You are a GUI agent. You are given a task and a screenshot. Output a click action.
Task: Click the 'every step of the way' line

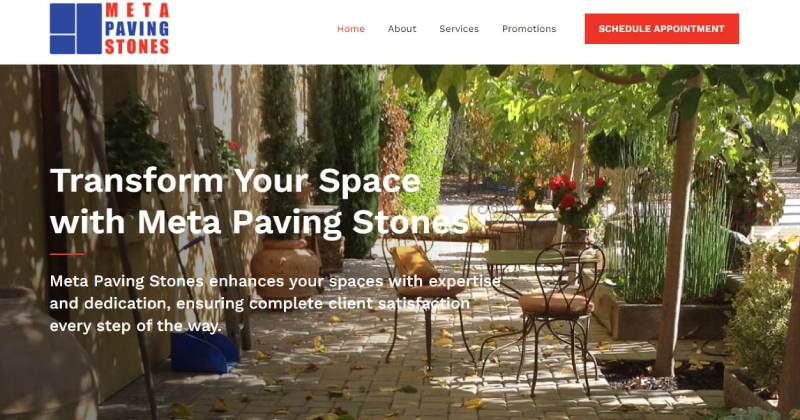(x=136, y=326)
